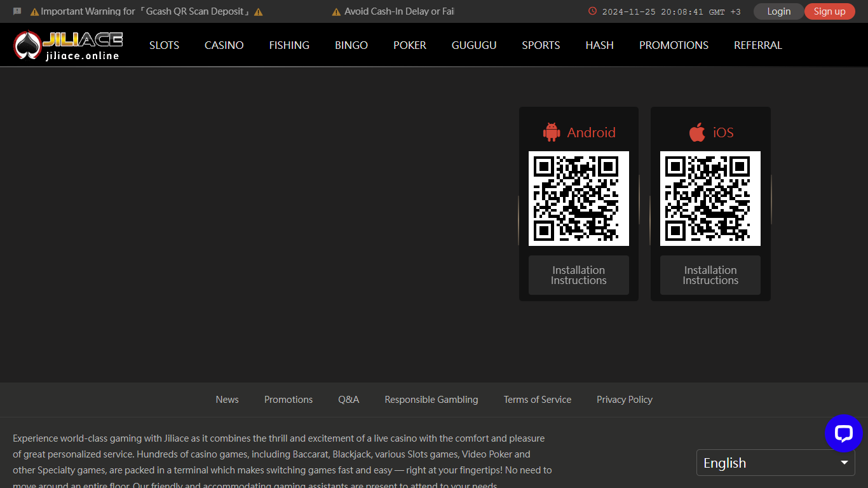Open the English language dropdown
Image resolution: width=868 pixels, height=488 pixels.
pos(776,463)
